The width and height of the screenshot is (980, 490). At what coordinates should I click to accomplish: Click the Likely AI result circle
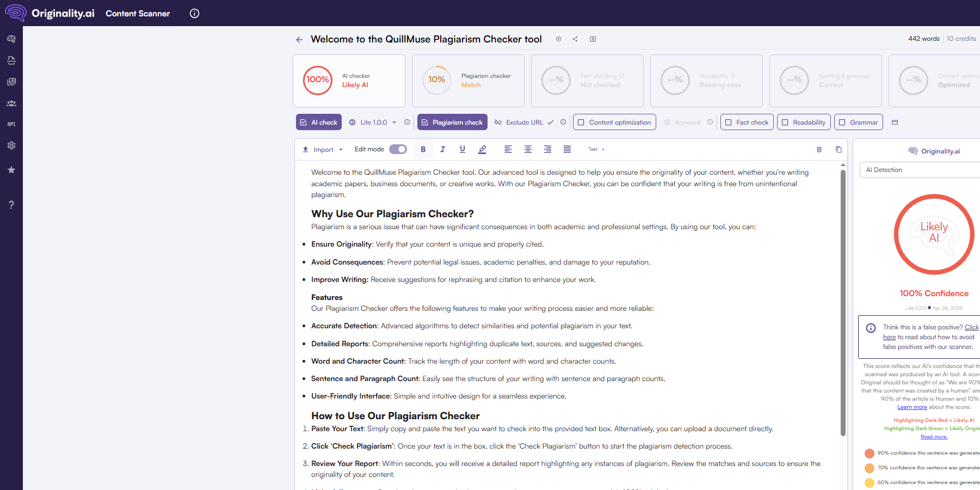(934, 234)
